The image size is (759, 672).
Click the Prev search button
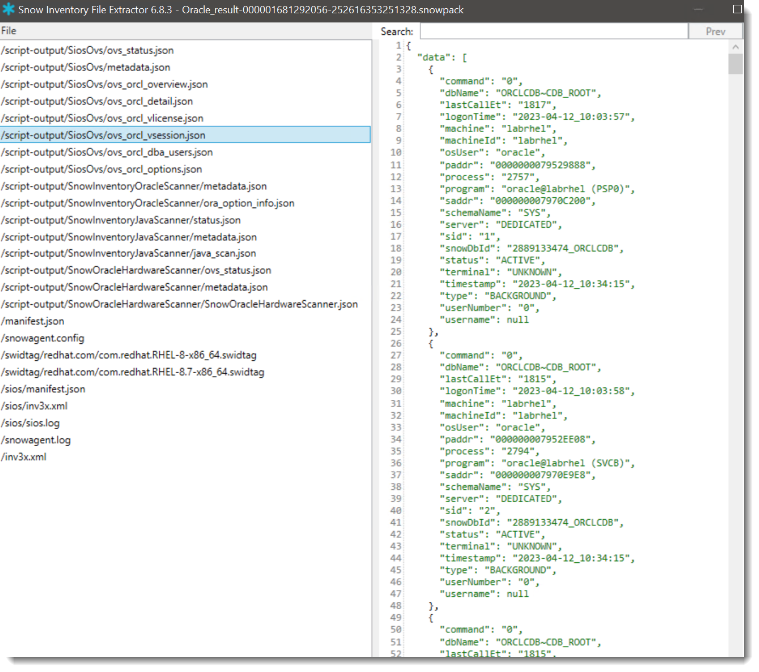point(715,31)
